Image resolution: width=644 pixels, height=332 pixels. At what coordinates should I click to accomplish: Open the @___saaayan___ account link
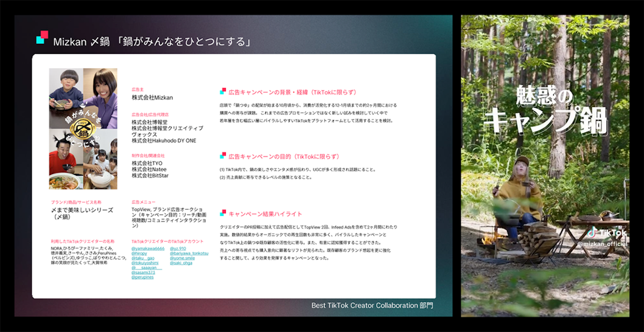click(x=147, y=268)
